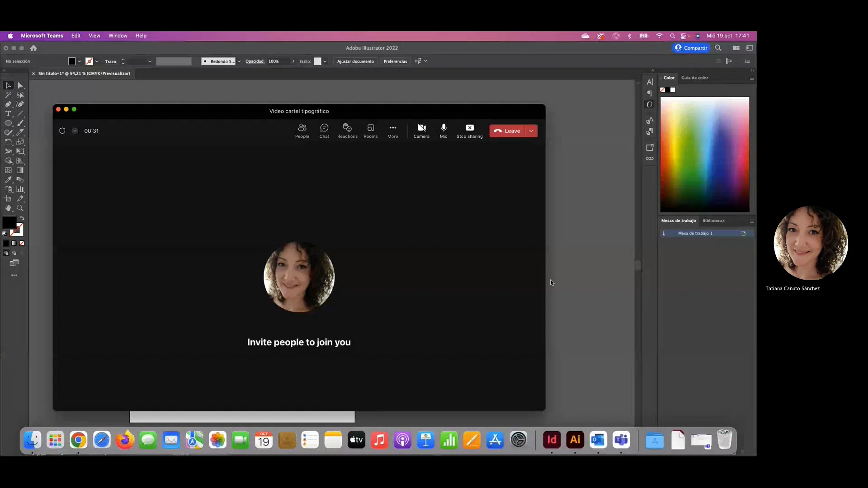Screen dimensions: 868x488
Task: Expand the Leave button dropdown arrow
Action: tap(531, 131)
